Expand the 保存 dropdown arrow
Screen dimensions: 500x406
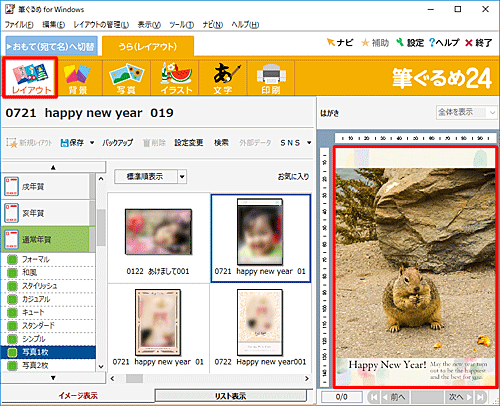(92, 143)
